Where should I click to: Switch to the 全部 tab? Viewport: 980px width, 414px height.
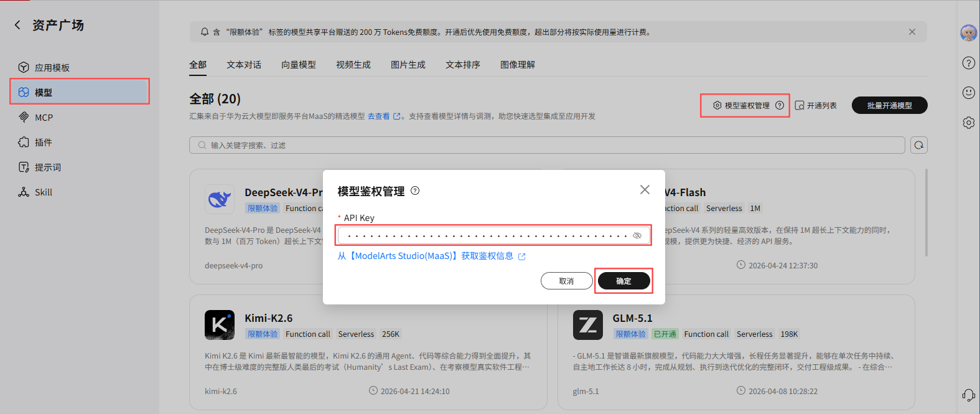pyautogui.click(x=198, y=65)
